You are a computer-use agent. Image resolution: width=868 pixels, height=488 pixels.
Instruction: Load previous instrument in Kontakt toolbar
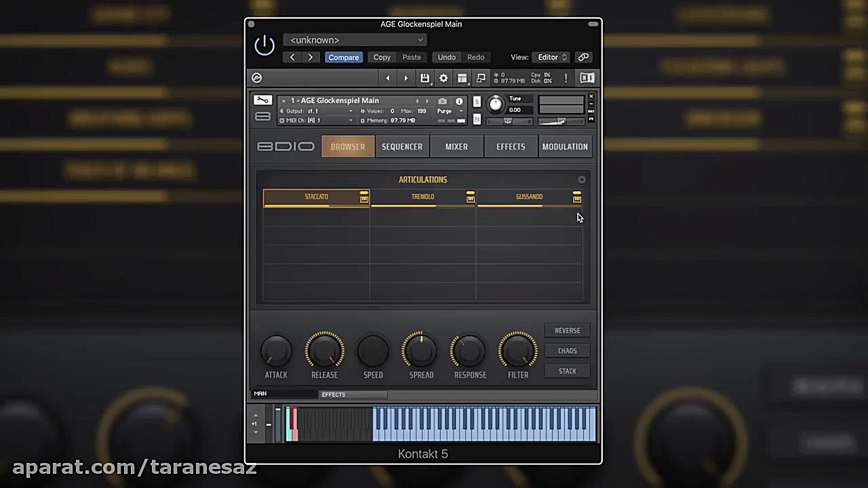pos(388,78)
